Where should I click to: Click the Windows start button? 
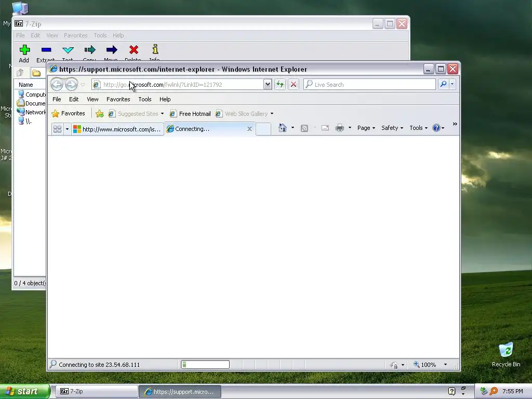(x=24, y=391)
